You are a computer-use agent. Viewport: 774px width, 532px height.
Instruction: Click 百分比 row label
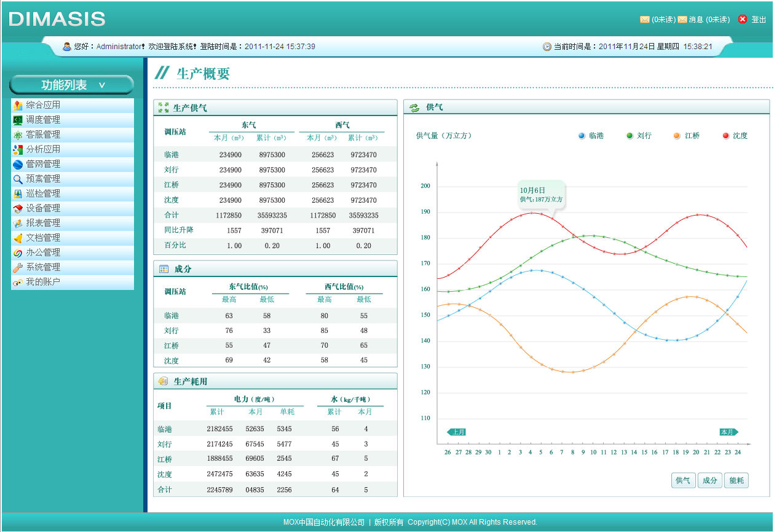point(175,245)
